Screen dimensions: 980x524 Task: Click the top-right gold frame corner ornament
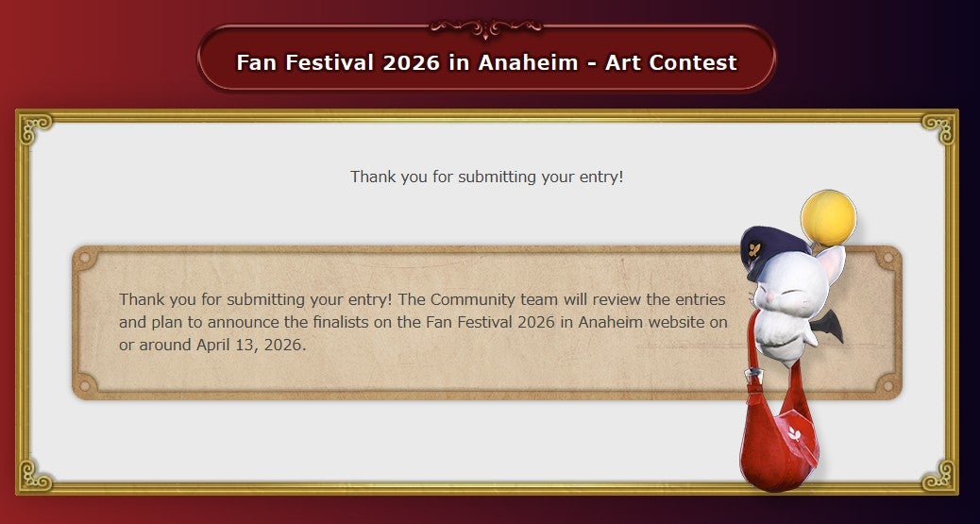(x=940, y=128)
